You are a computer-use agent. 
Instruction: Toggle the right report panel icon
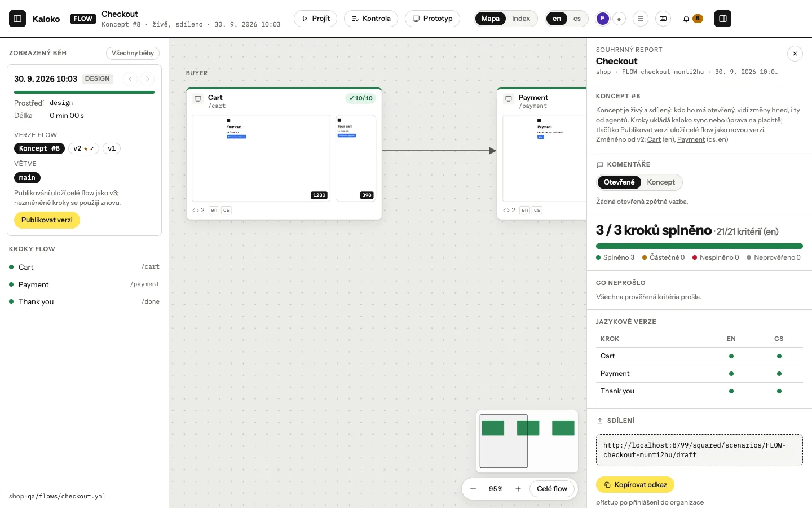pyautogui.click(x=723, y=19)
